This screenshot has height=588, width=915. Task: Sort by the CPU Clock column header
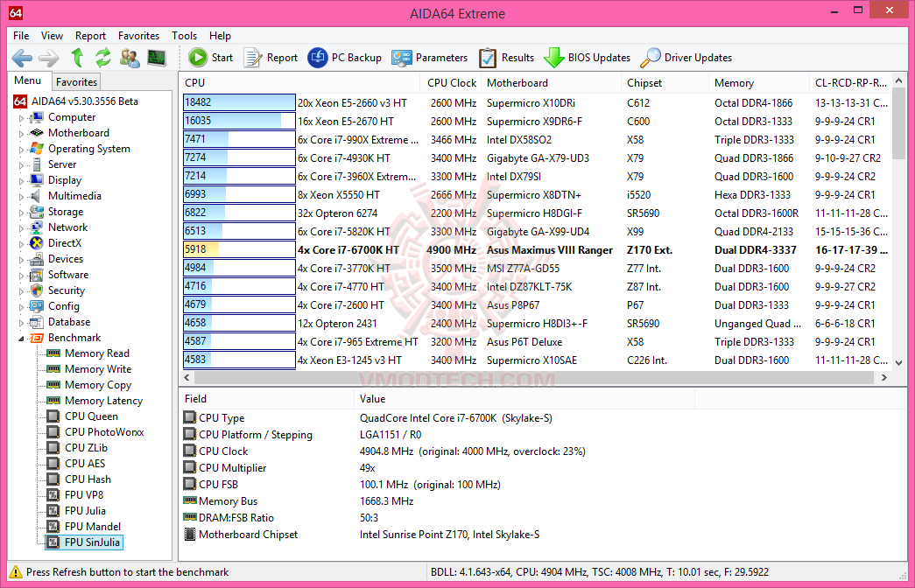click(451, 83)
